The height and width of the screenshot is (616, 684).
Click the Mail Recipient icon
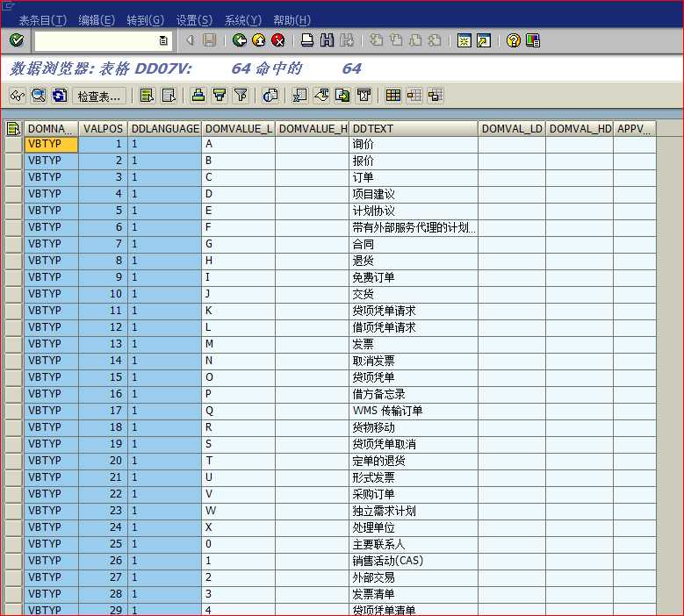(x=364, y=96)
